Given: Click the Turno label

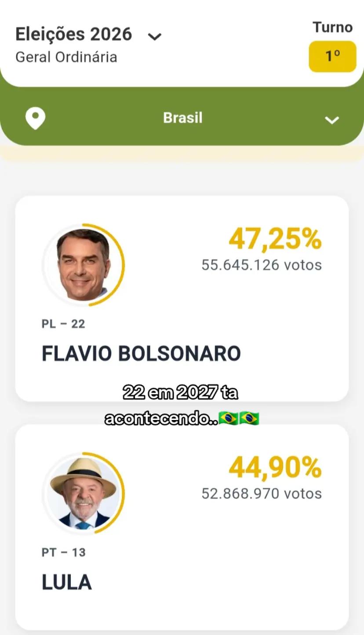Looking at the screenshot, I should [x=333, y=27].
